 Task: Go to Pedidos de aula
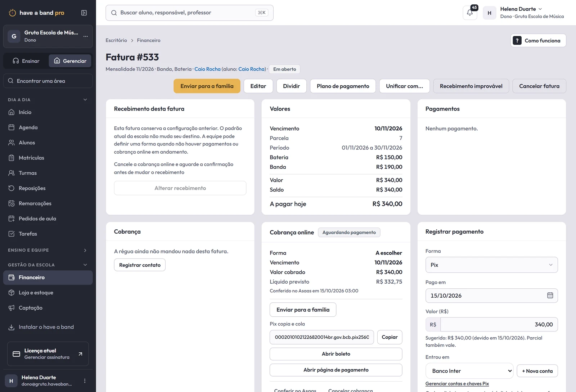[x=48, y=218]
